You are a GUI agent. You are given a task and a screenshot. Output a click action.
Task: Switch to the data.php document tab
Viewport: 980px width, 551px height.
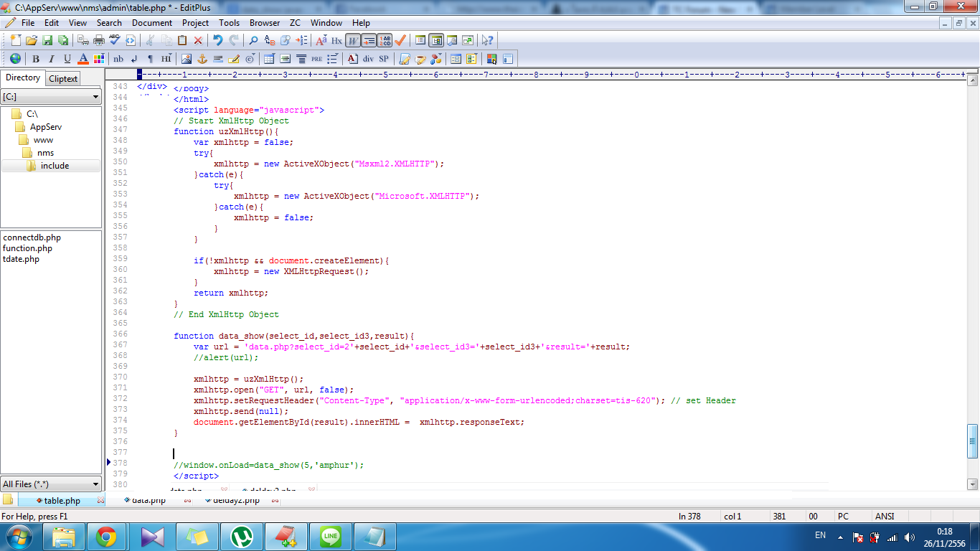coord(149,500)
